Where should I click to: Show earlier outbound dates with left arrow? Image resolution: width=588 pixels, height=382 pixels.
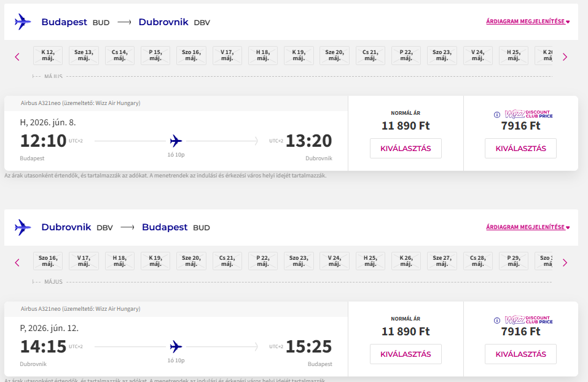17,57
